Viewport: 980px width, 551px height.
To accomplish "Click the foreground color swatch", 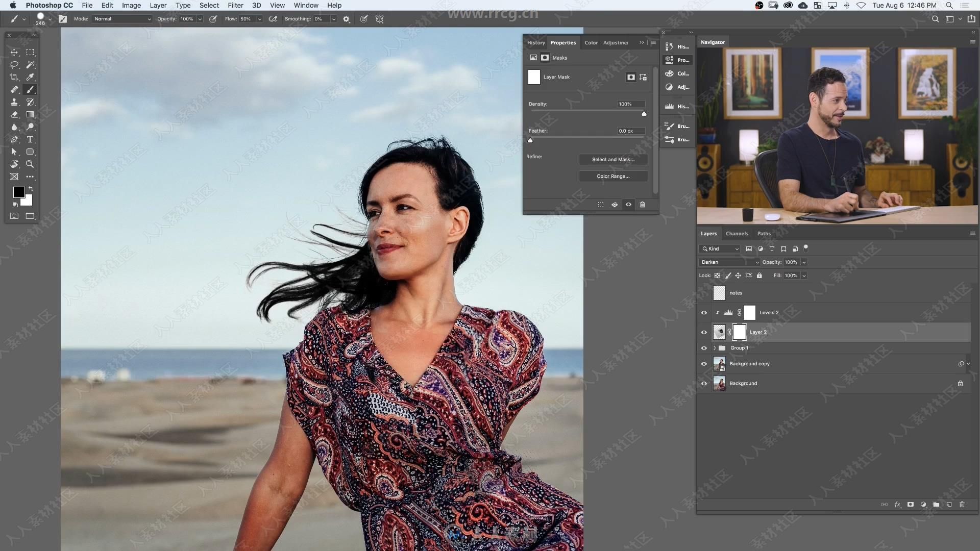I will click(x=18, y=193).
